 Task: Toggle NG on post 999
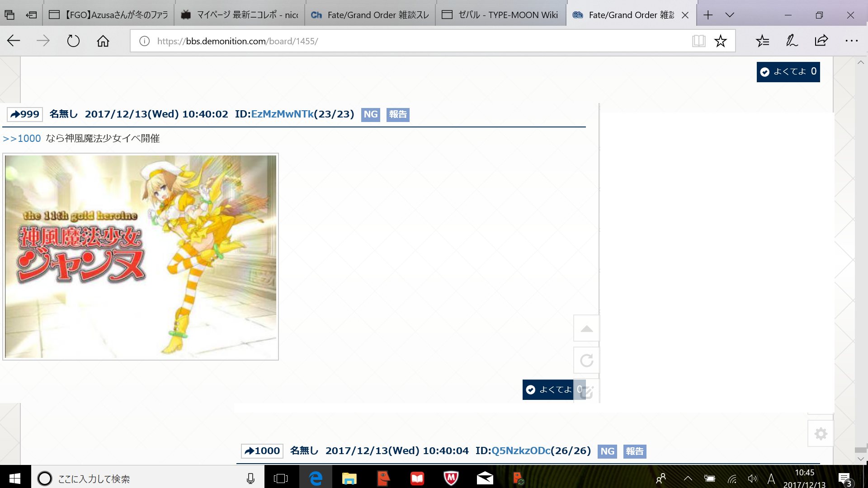370,114
